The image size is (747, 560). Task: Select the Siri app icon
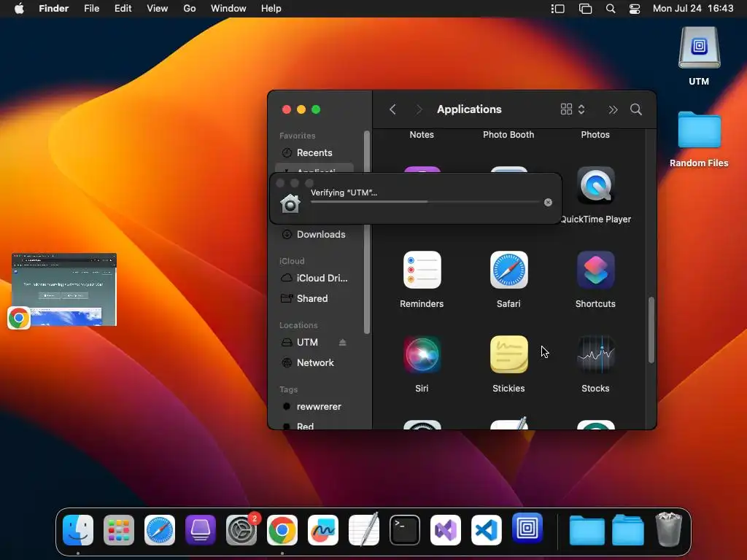422,355
